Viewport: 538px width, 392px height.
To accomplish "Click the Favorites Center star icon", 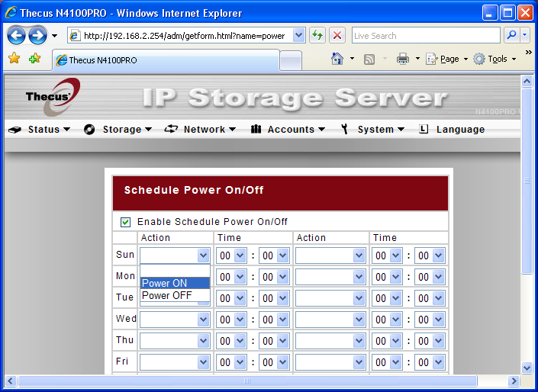I will tap(14, 59).
